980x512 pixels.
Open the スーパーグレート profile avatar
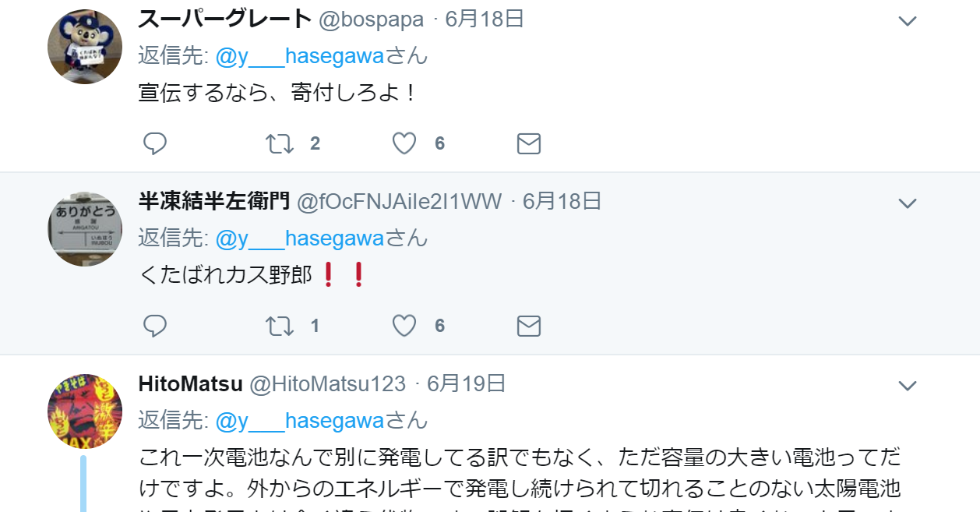point(85,46)
